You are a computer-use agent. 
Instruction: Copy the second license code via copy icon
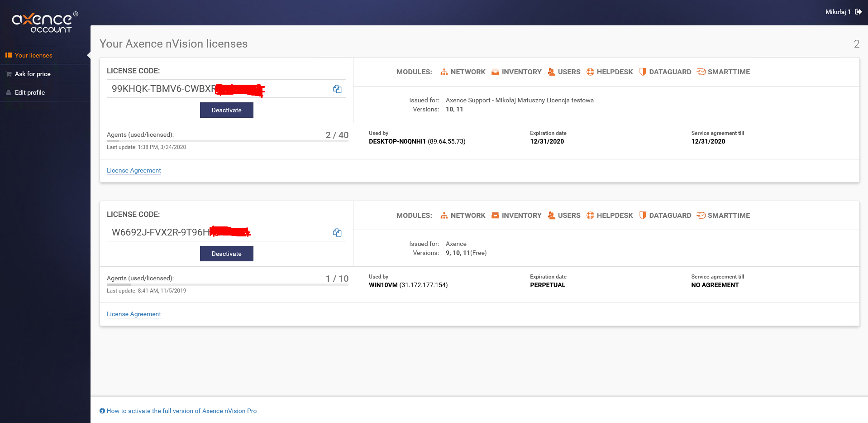[337, 232]
